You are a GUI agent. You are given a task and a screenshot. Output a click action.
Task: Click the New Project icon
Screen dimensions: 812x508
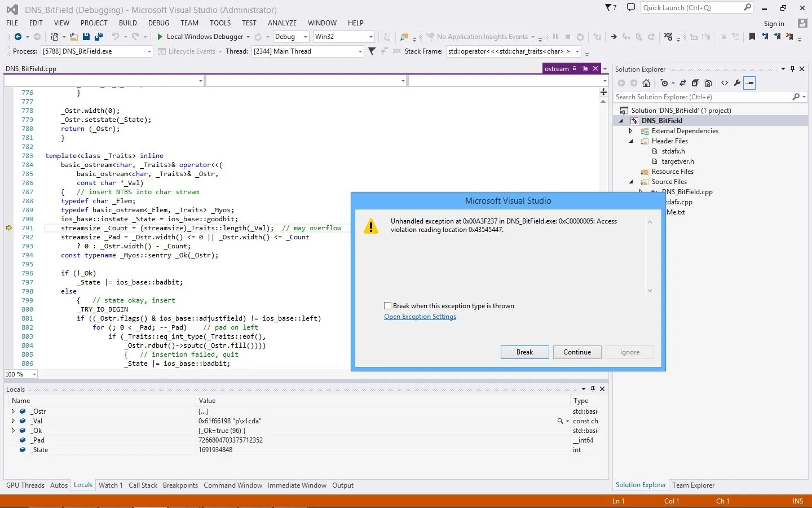(x=55, y=37)
